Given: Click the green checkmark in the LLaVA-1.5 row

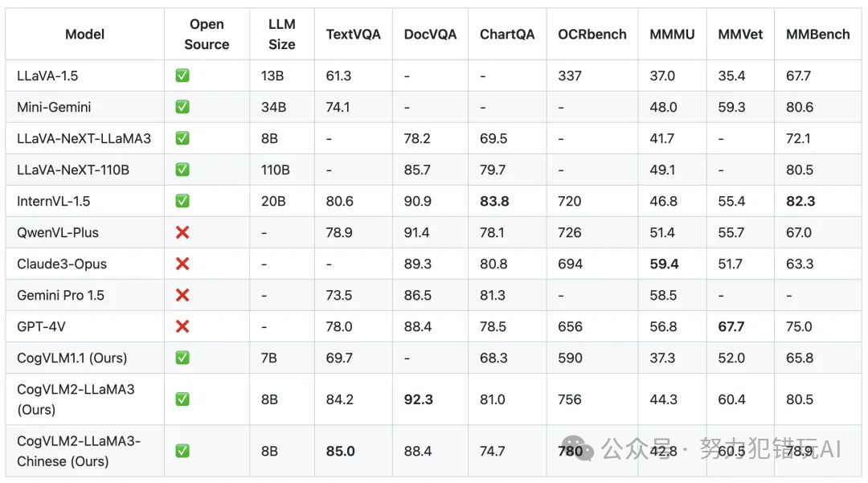Looking at the screenshot, I should [x=182, y=76].
